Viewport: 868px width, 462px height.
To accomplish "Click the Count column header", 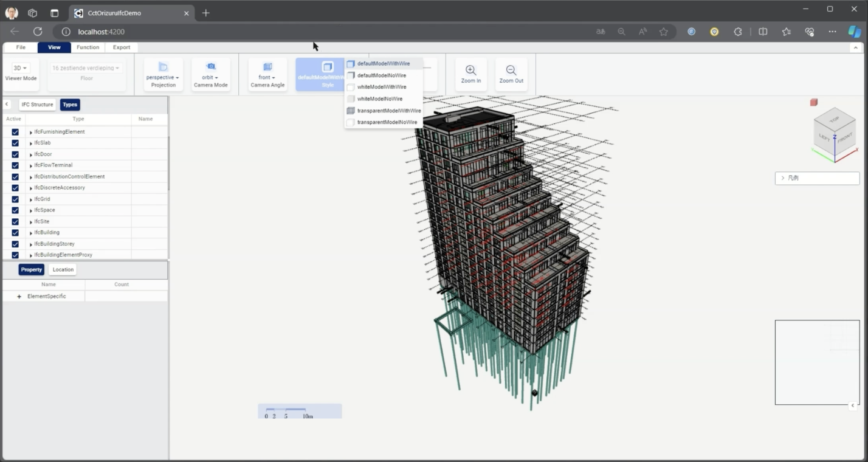I will tap(122, 284).
